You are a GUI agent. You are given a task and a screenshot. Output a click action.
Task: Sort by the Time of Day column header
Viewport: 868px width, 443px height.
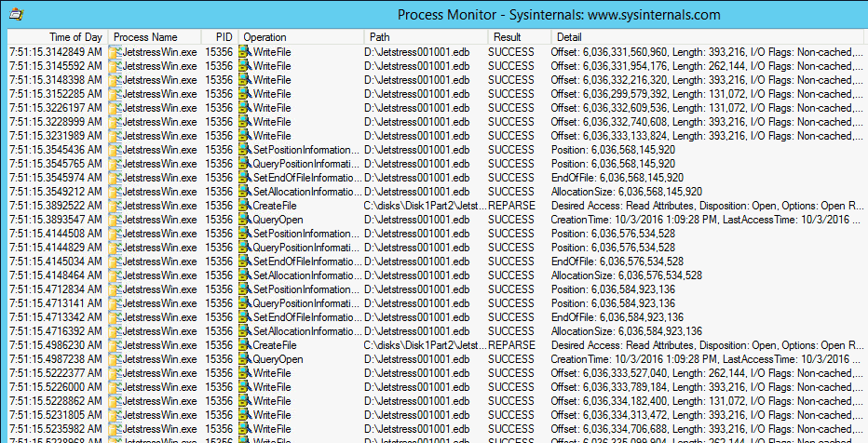pyautogui.click(x=58, y=37)
